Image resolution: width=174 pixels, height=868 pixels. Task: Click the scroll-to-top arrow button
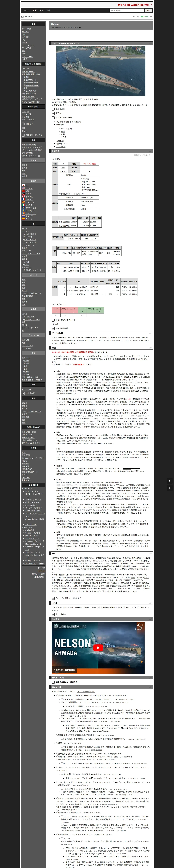[170, 481]
